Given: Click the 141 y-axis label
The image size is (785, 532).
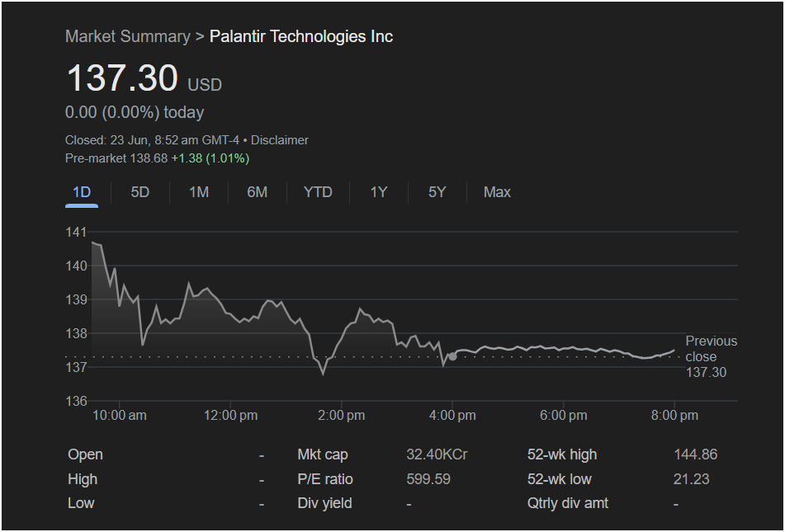Looking at the screenshot, I should 76,233.
